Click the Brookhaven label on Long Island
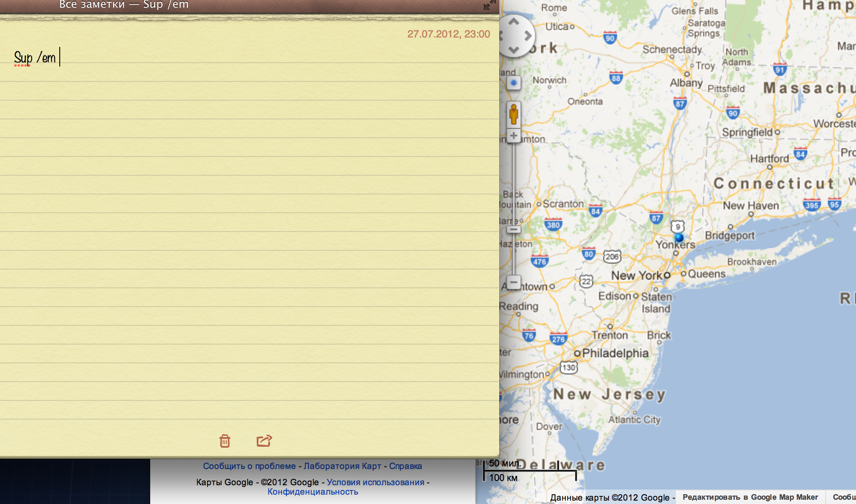Viewport: 856px width, 504px height. (x=752, y=262)
